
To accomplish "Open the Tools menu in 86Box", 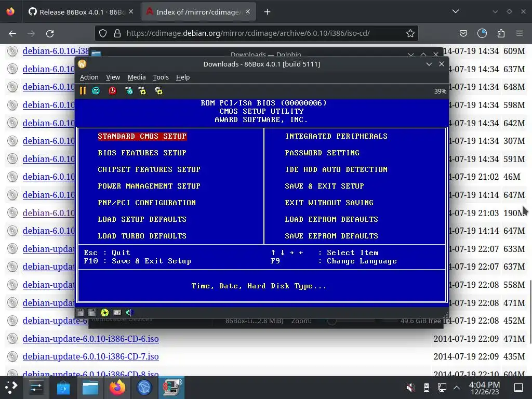I will pyautogui.click(x=161, y=77).
